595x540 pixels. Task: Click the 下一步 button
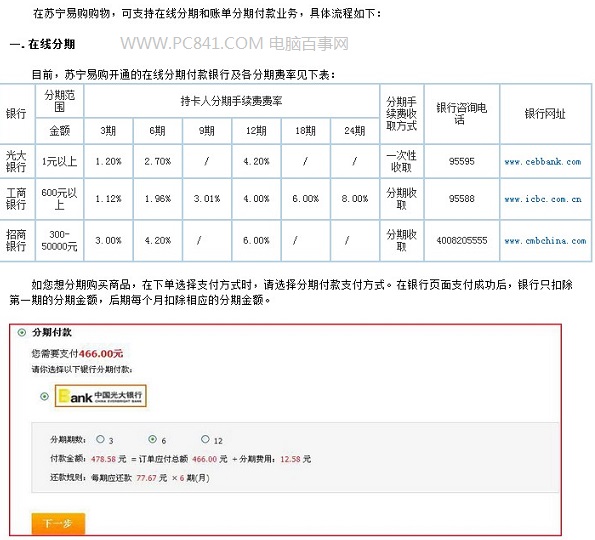pyautogui.click(x=58, y=524)
